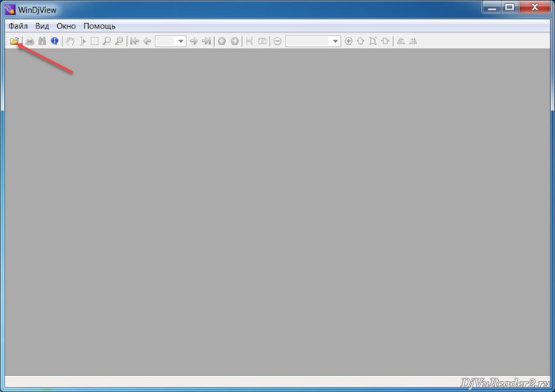Expand the zoom level dropdown

[x=335, y=41]
